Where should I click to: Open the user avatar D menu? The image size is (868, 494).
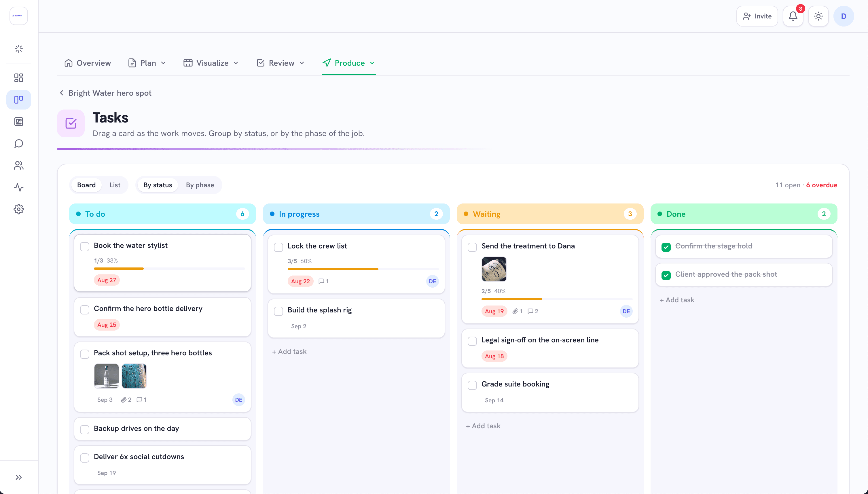coord(844,16)
